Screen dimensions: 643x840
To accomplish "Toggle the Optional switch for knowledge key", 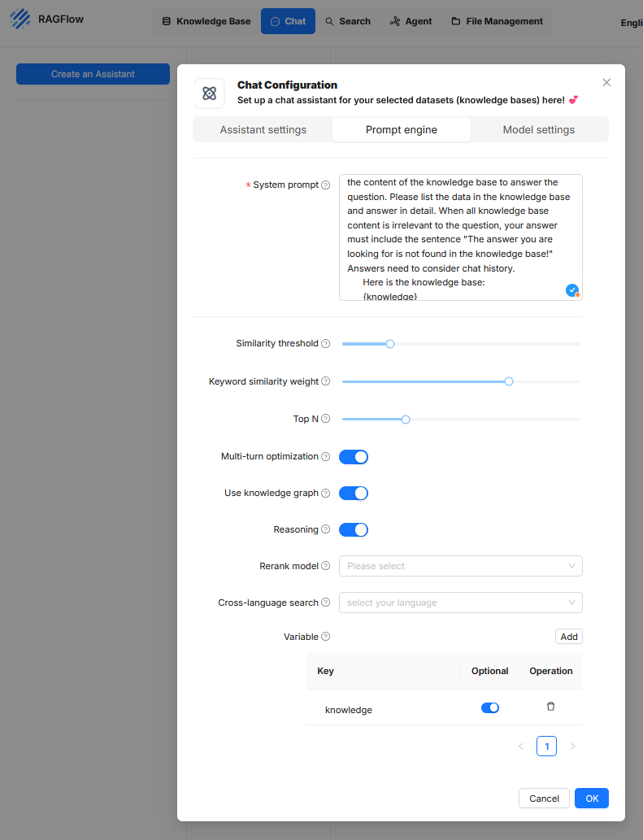I will click(x=490, y=708).
